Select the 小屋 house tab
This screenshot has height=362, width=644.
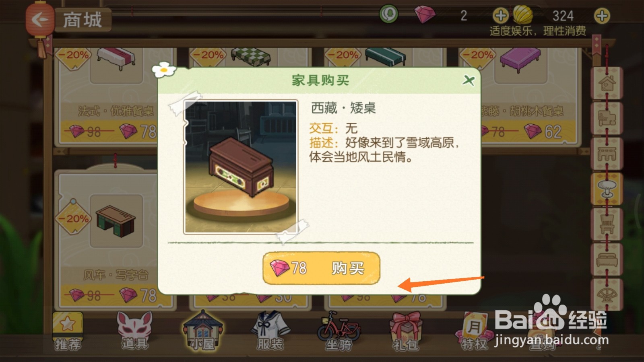[x=202, y=331]
